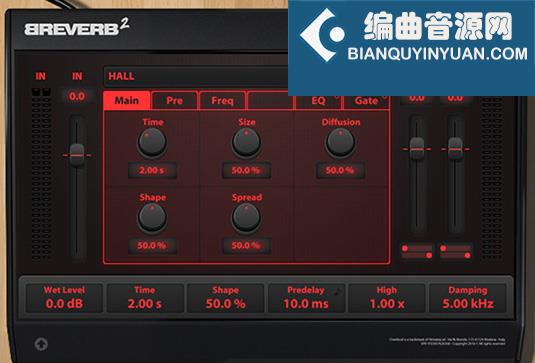Click the right output fader handle
Screen dimensions: 535x363
(455, 149)
